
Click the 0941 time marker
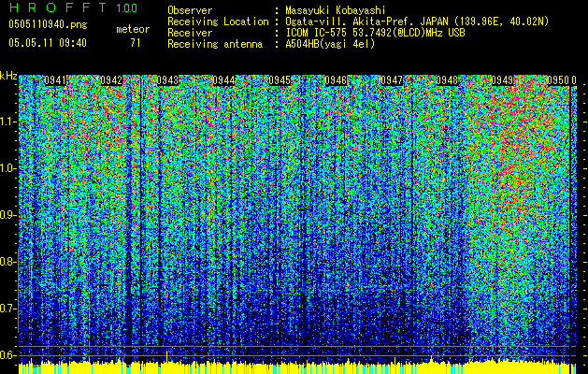(55, 80)
